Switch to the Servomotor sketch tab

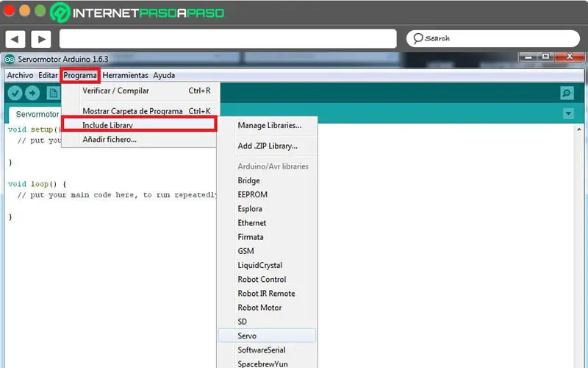tap(35, 114)
